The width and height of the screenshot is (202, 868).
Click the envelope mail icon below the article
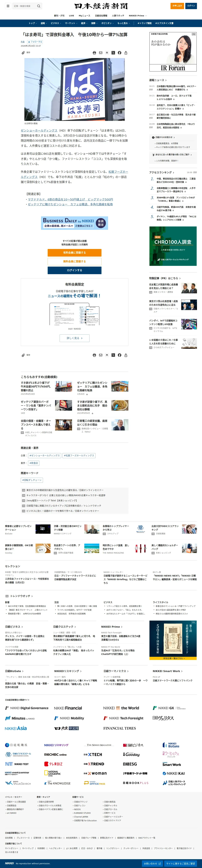pos(101,355)
